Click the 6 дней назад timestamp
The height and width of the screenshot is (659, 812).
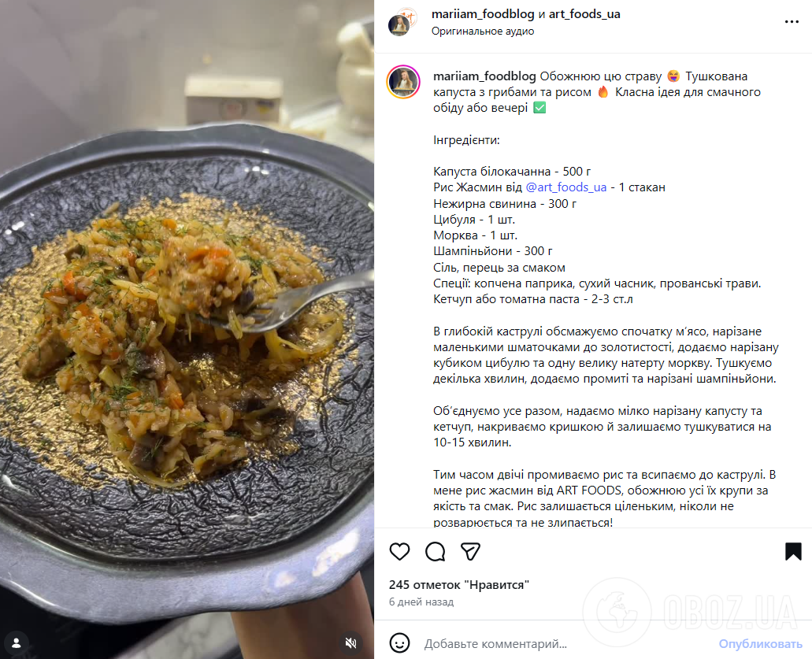(421, 602)
